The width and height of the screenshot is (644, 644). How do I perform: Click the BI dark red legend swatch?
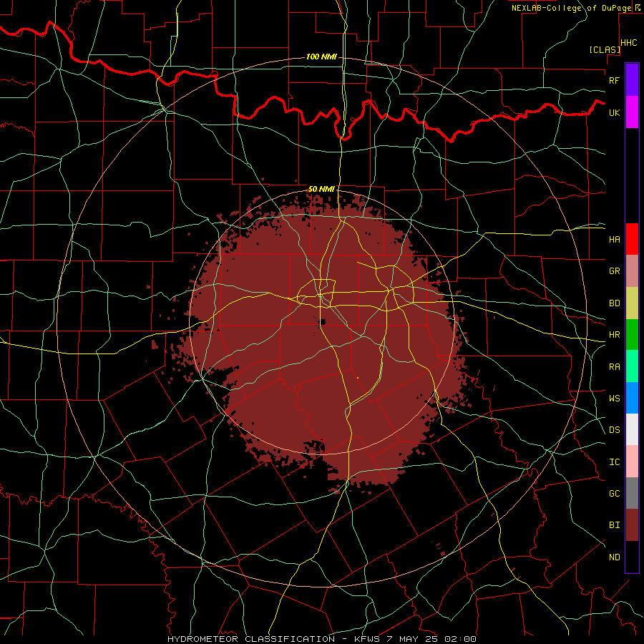tap(632, 525)
